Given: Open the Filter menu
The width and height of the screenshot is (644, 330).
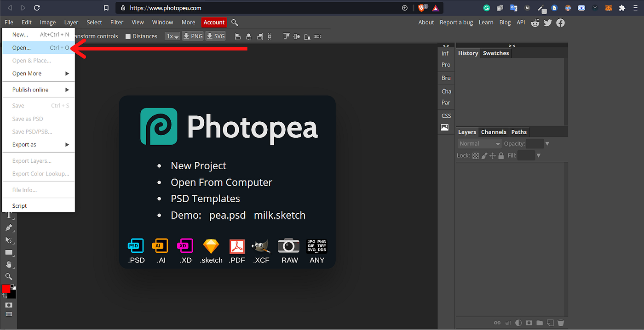Looking at the screenshot, I should [117, 23].
